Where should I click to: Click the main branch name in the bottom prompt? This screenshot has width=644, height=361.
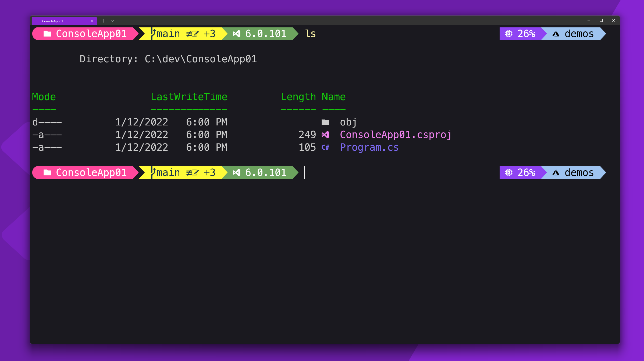click(x=168, y=173)
